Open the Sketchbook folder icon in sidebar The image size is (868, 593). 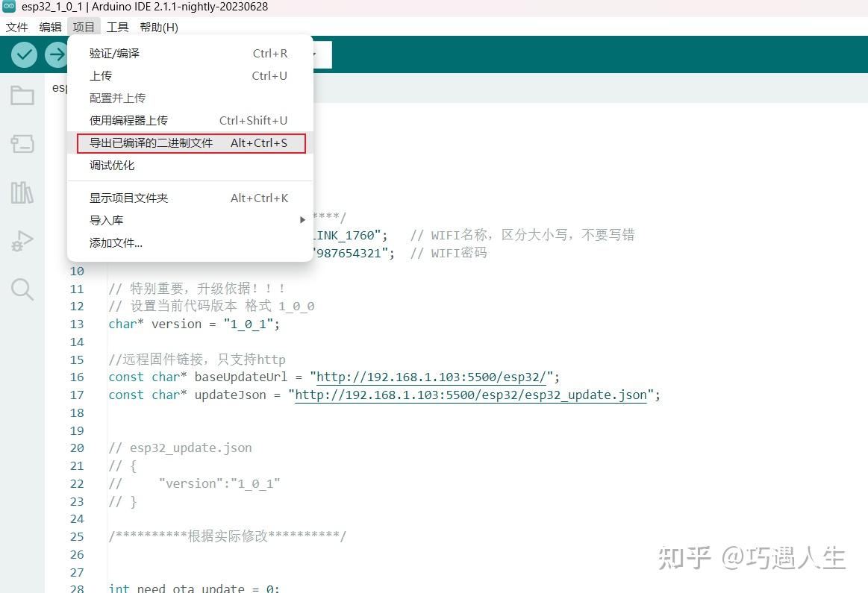click(x=22, y=95)
